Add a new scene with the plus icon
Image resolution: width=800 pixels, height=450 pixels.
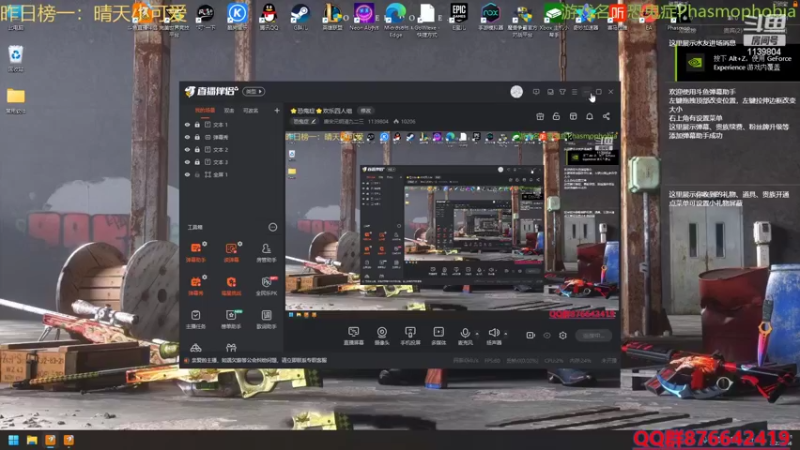click(x=277, y=110)
